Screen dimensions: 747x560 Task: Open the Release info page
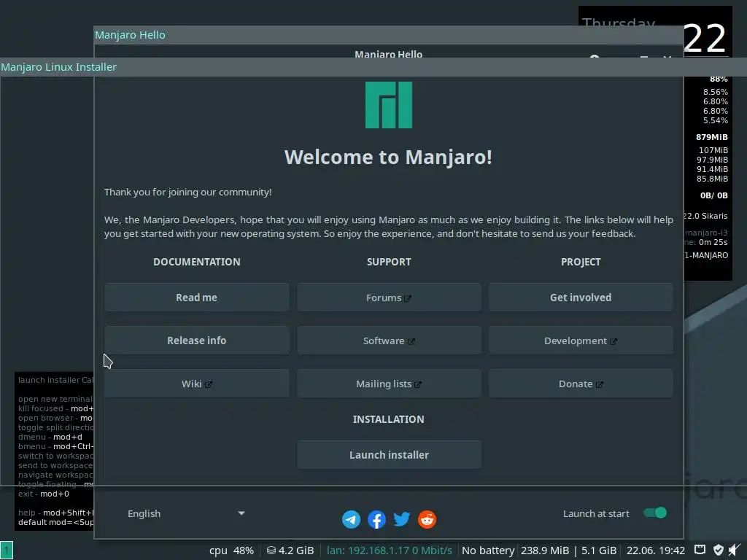point(197,341)
